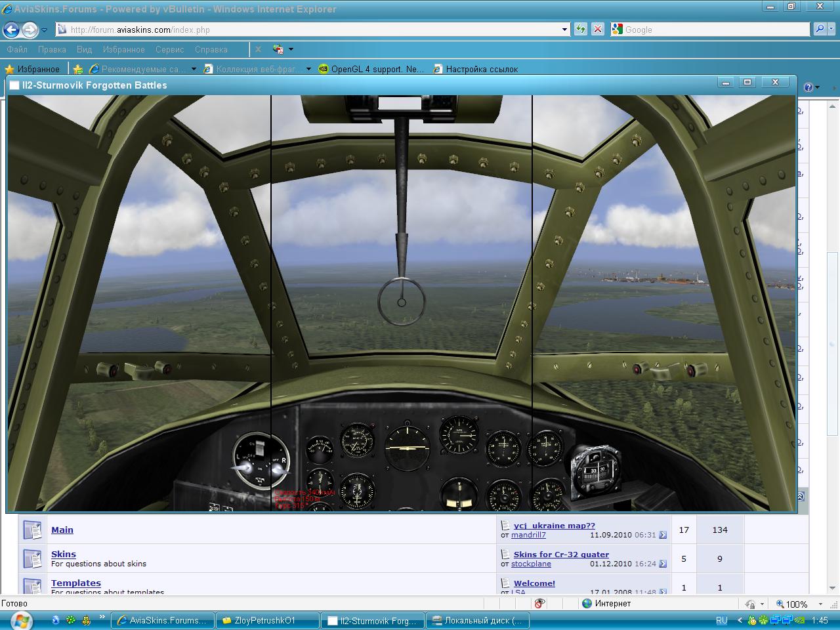Screen dimensions: 840x630
Task: Go to last post arrow after 16:24
Action: 663,564
